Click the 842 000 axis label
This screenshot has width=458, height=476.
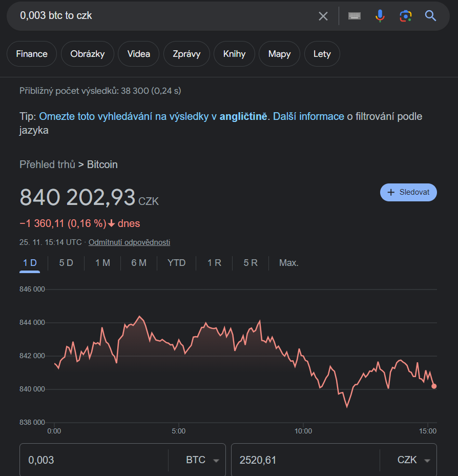coord(32,356)
